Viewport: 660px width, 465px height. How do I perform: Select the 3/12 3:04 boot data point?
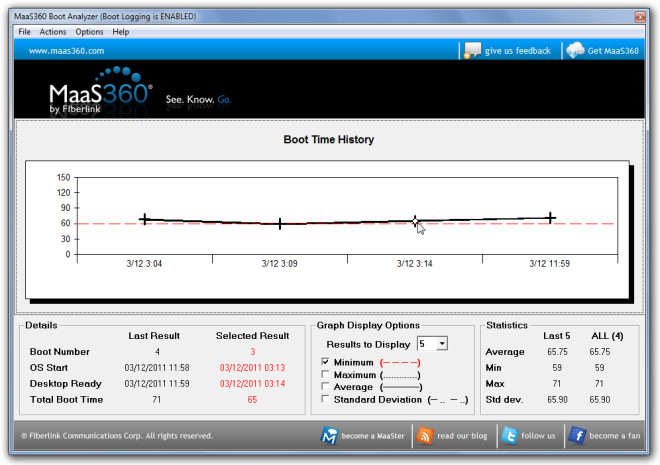pyautogui.click(x=145, y=219)
